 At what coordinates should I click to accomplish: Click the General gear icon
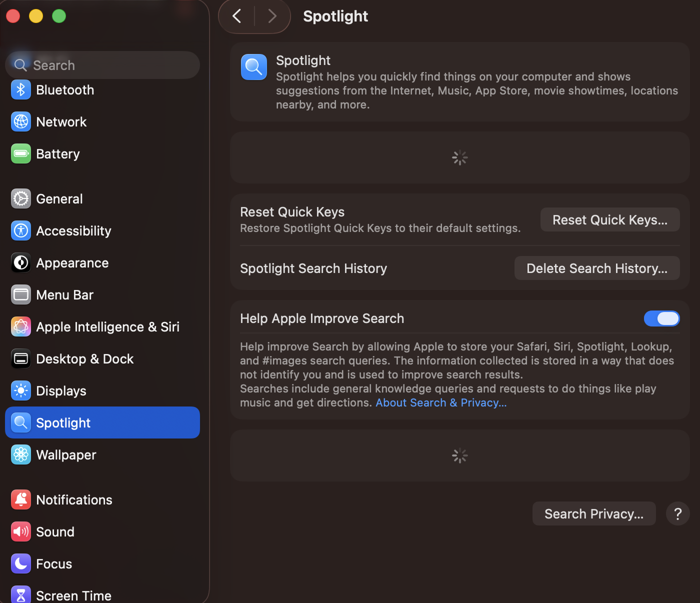(21, 199)
